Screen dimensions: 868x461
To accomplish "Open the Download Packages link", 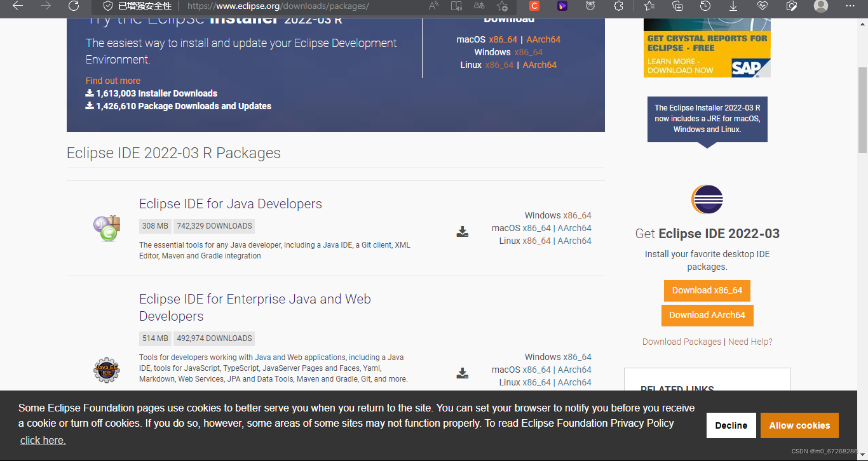I will tap(682, 342).
